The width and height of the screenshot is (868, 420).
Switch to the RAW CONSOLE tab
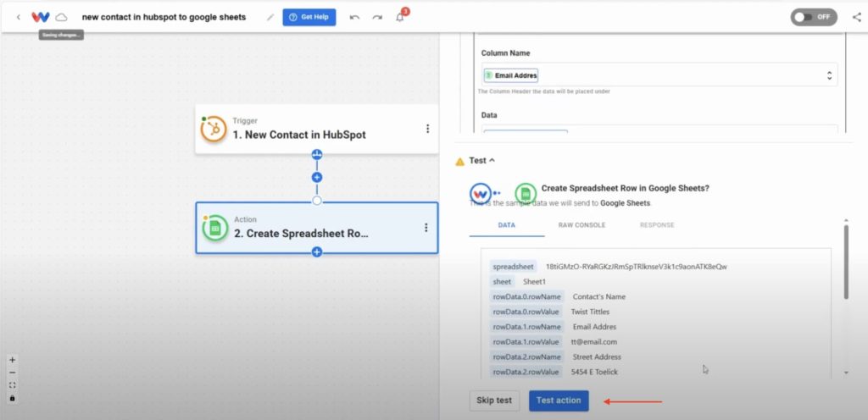point(581,225)
